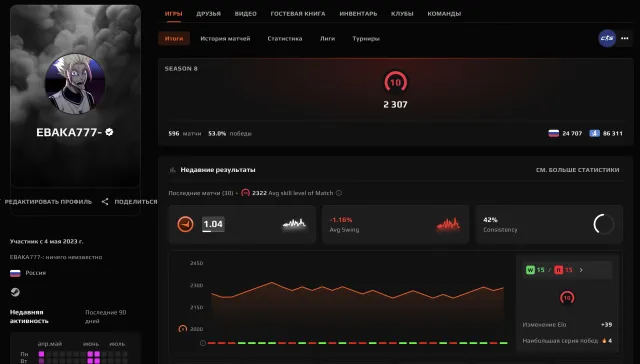The width and height of the screenshot is (640, 364).
Task: Click the verified badge beside EBAKA777-
Action: click(x=109, y=132)
